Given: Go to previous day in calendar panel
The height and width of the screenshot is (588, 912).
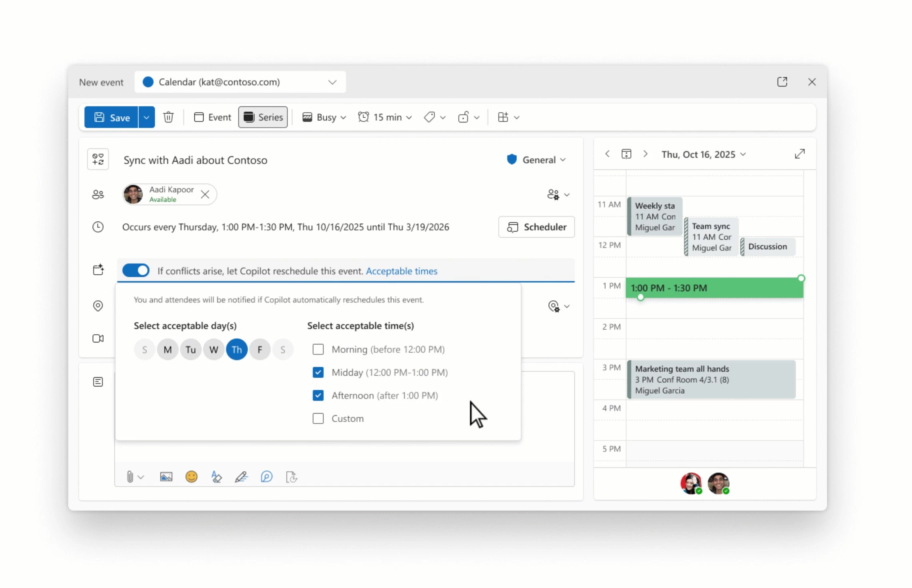Looking at the screenshot, I should pyautogui.click(x=607, y=154).
